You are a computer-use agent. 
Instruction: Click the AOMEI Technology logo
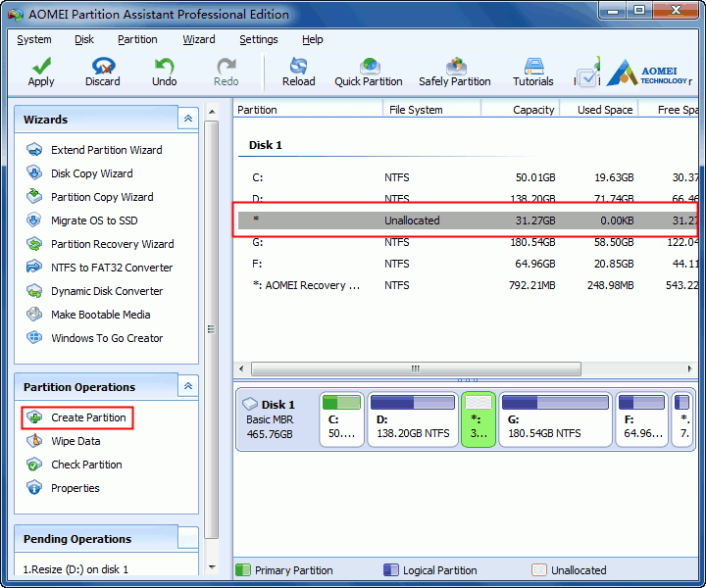pyautogui.click(x=648, y=73)
